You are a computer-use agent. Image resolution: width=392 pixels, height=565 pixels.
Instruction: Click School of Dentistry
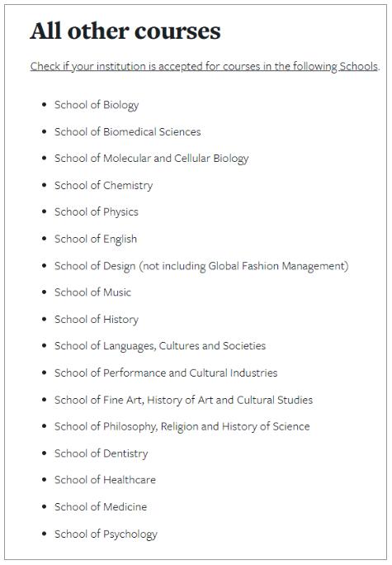pyautogui.click(x=102, y=453)
